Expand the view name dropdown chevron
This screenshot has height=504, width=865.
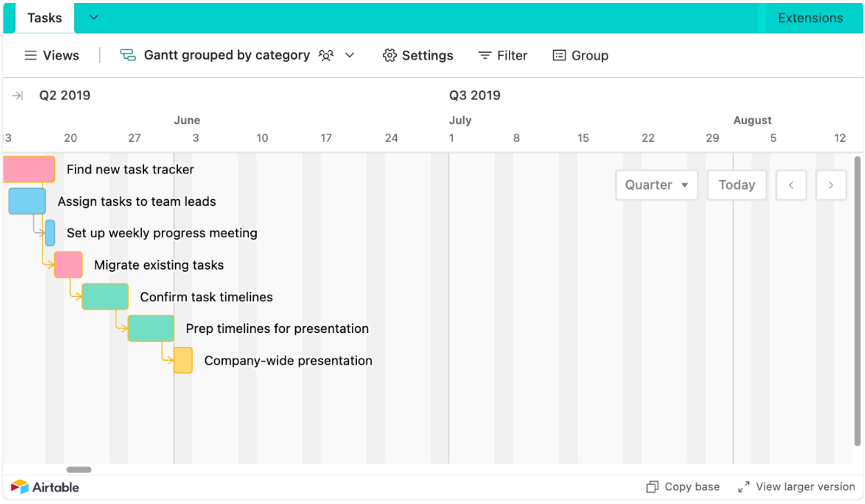point(350,55)
